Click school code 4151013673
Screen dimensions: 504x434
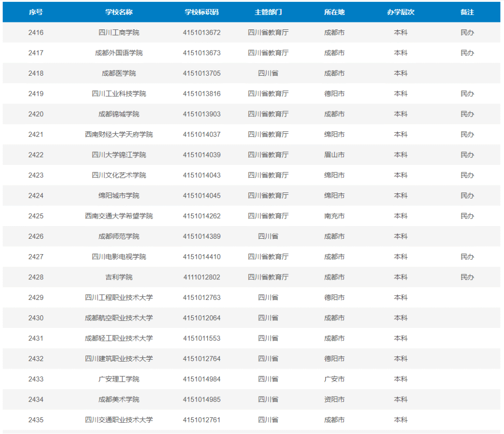point(202,53)
